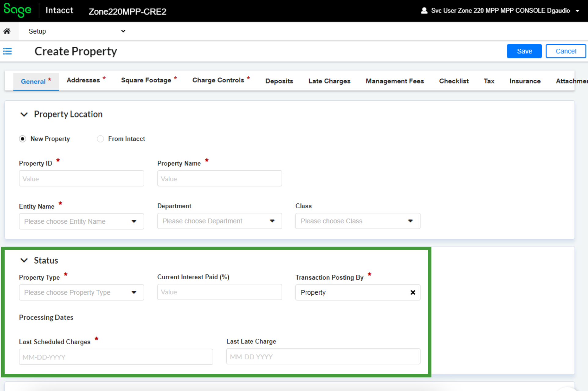Click the Sage logo

pos(17,10)
